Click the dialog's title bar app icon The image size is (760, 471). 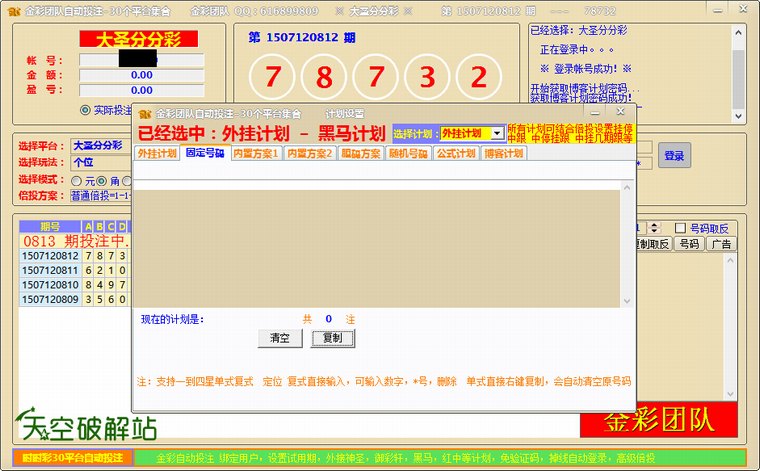pos(144,114)
